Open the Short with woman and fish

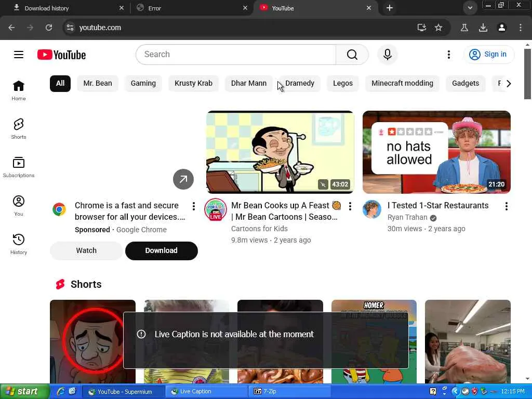468,341
